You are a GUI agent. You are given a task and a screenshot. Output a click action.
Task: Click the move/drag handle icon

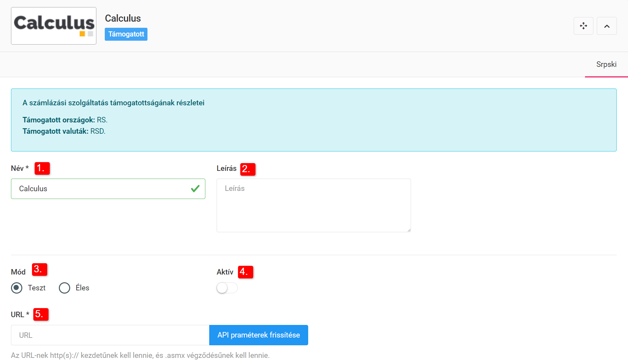coord(583,26)
